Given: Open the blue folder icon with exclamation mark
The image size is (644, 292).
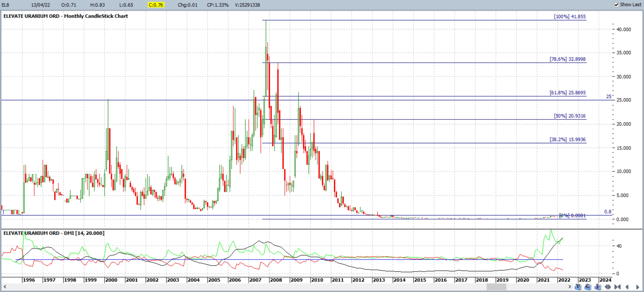Looking at the screenshot, I should click(x=598, y=287).
